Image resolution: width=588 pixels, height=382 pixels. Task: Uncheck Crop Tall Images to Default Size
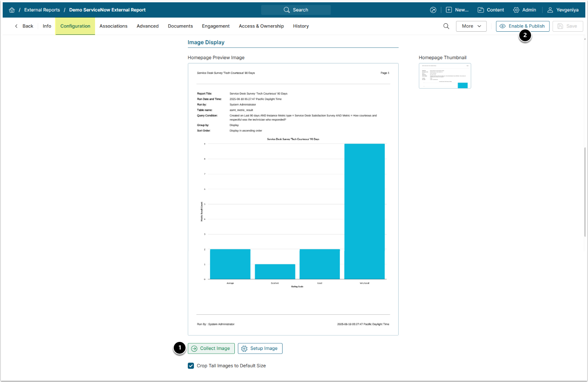(191, 366)
